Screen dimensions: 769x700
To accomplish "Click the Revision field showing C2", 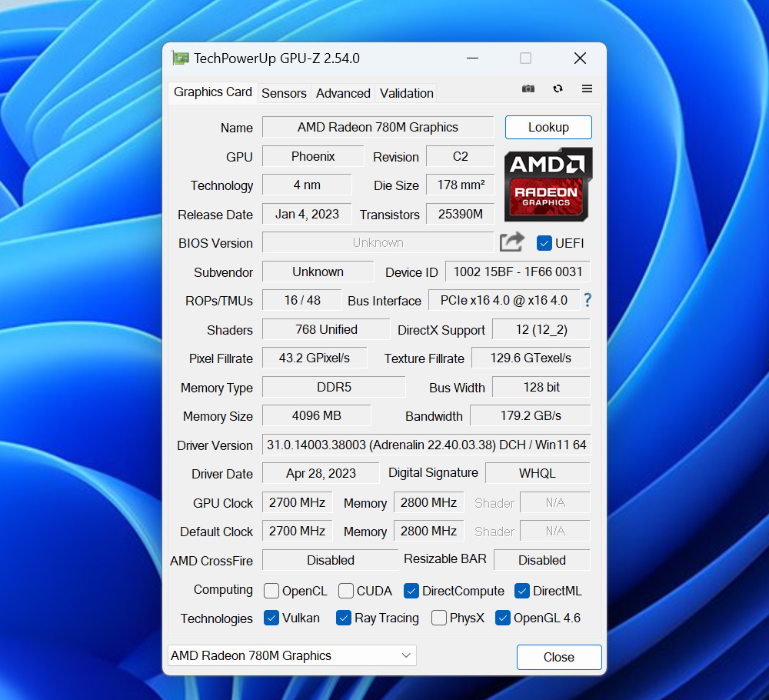I will tap(460, 156).
